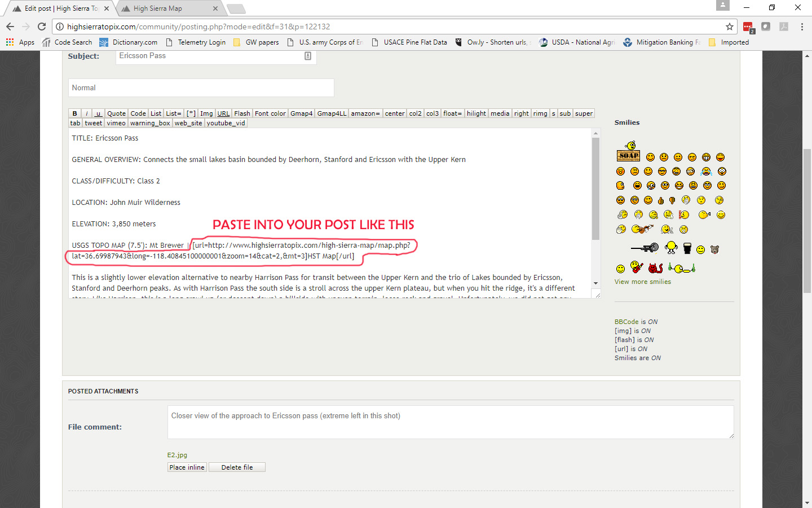Click into the Subject field
812x508 pixels.
[216, 56]
